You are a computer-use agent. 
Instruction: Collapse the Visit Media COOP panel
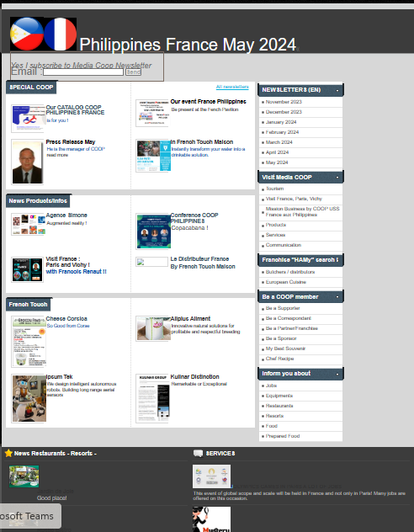coord(337,178)
